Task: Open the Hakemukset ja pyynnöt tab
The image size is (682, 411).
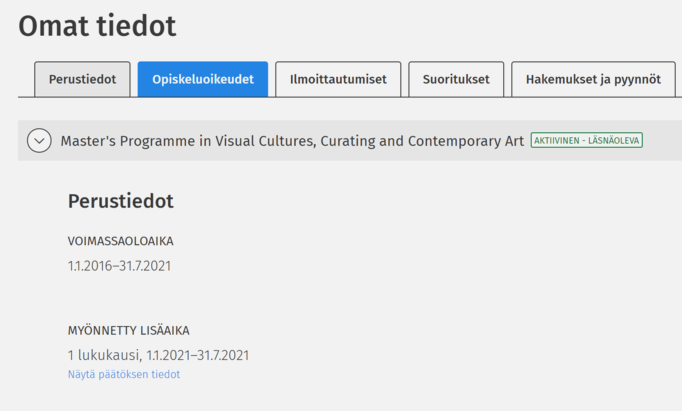Action: [593, 80]
